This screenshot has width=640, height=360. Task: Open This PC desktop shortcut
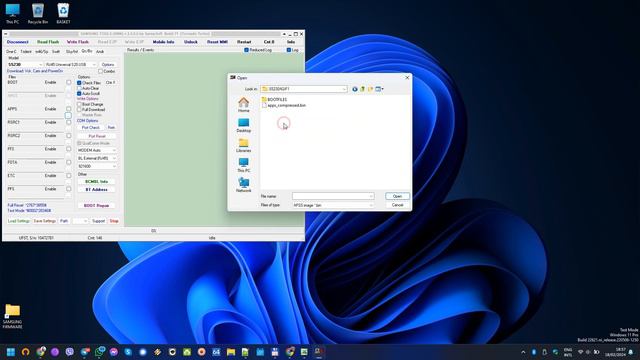pyautogui.click(x=12, y=13)
